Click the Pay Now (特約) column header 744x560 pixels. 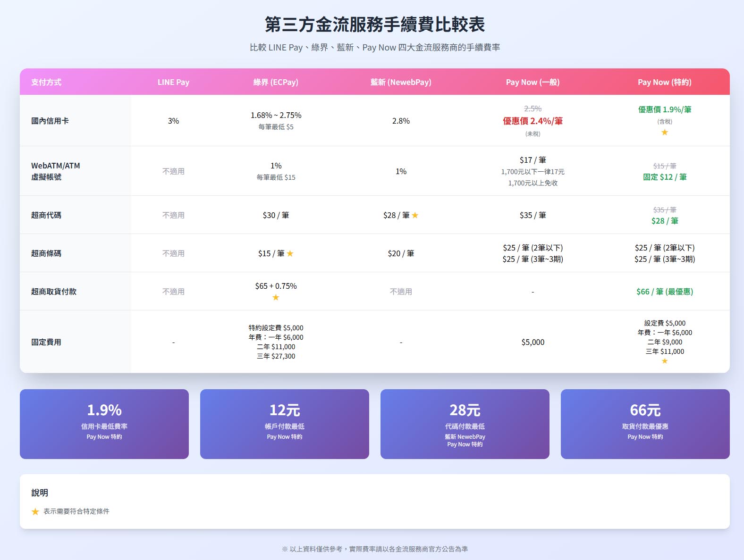665,82
